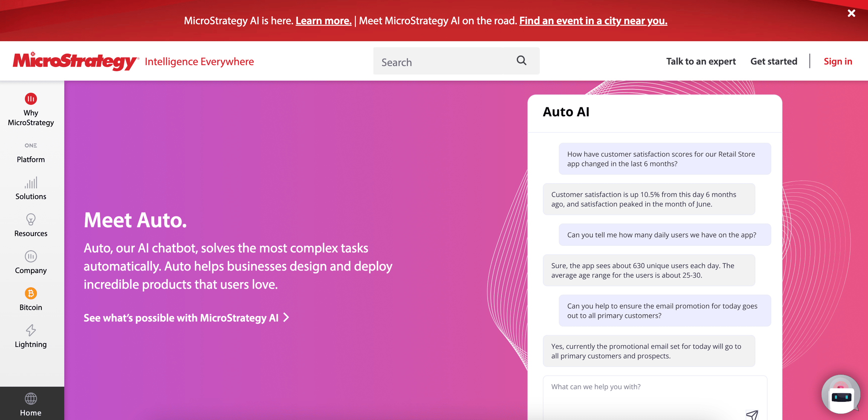The width and height of the screenshot is (868, 420).
Task: Click the Sign in link
Action: coord(838,61)
